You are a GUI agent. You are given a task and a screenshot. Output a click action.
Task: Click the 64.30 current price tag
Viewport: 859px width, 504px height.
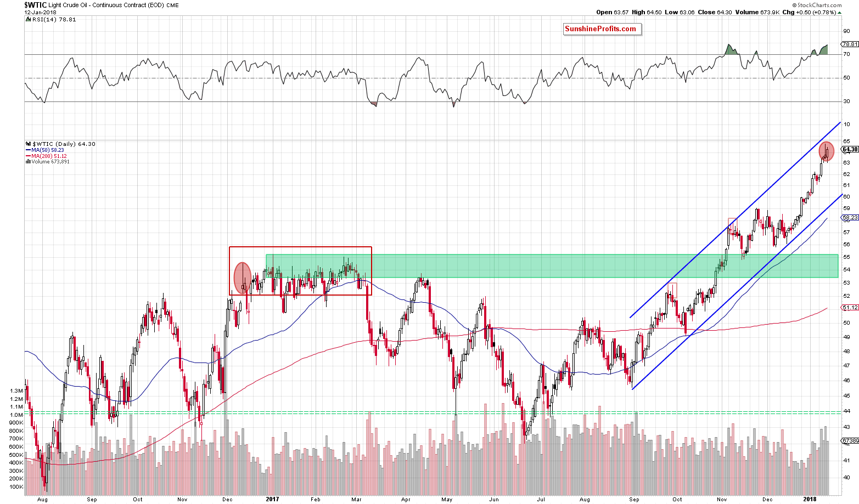point(850,149)
